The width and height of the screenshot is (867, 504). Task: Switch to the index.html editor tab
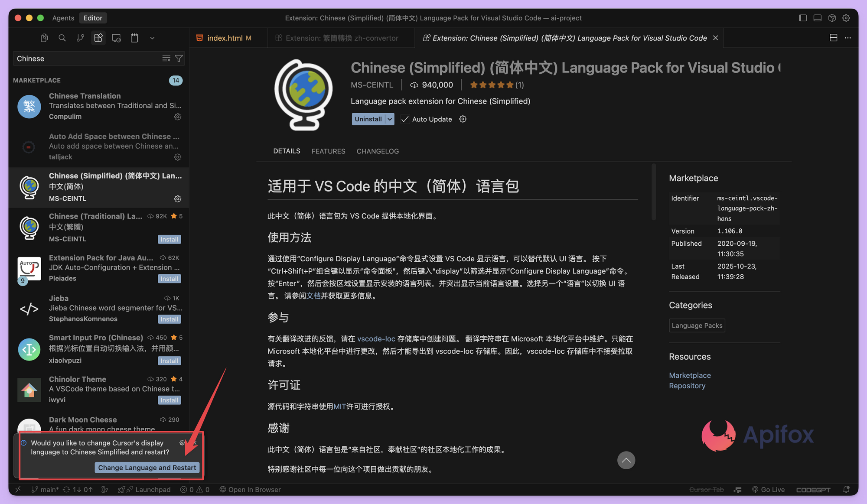click(x=225, y=38)
